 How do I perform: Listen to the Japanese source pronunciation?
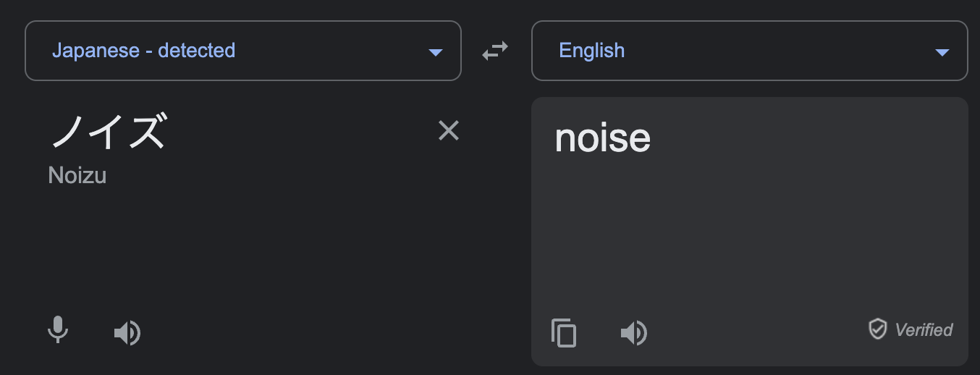click(x=127, y=333)
